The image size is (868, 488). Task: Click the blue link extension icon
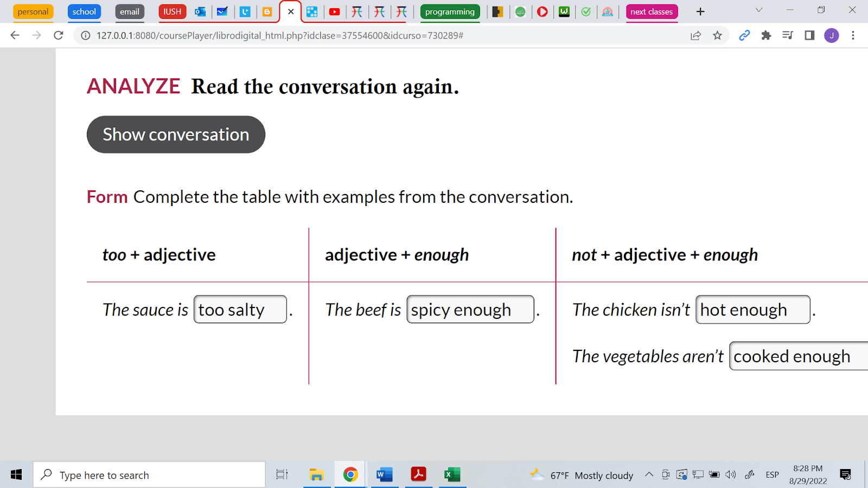pos(744,35)
